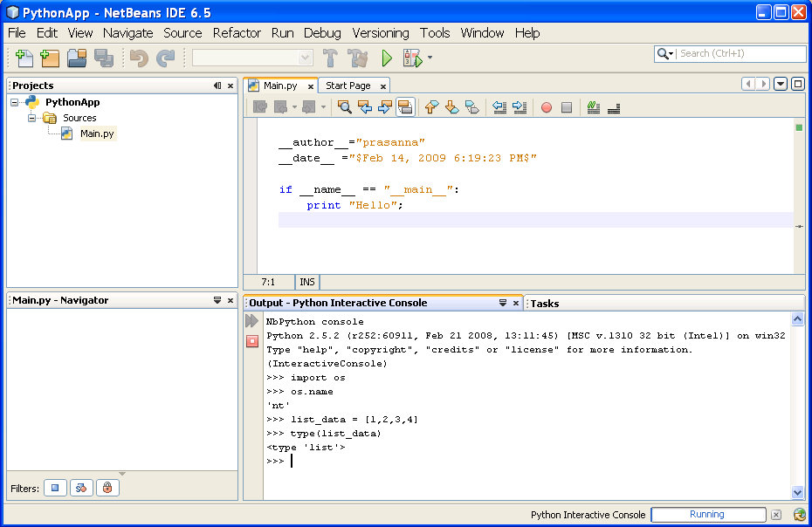
Task: Select Main.py in the Projects tree
Action: pyautogui.click(x=97, y=133)
